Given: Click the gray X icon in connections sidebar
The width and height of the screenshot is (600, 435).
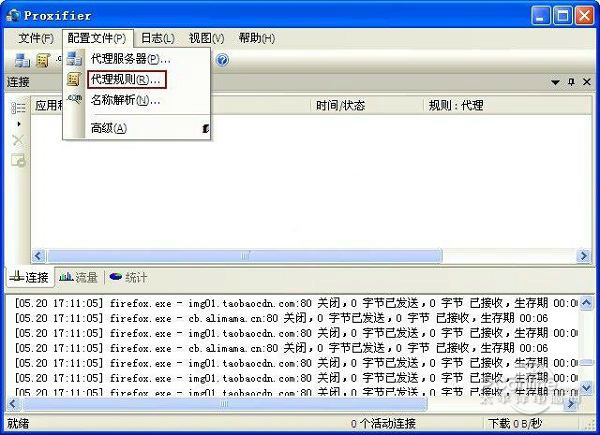Looking at the screenshot, I should click(x=18, y=140).
